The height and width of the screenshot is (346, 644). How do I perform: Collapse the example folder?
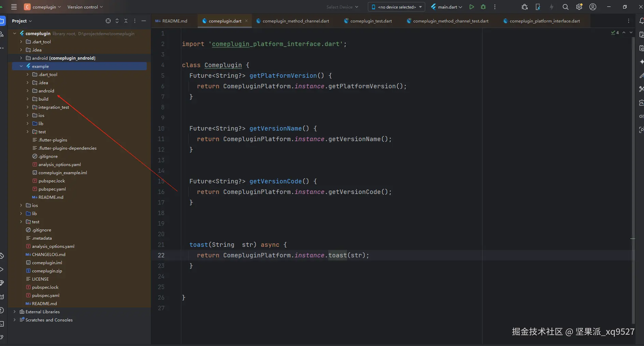pos(21,66)
